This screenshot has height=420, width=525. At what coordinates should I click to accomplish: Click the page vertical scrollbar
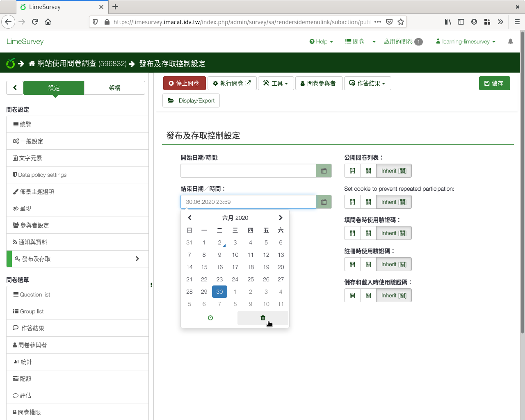[x=522, y=183]
